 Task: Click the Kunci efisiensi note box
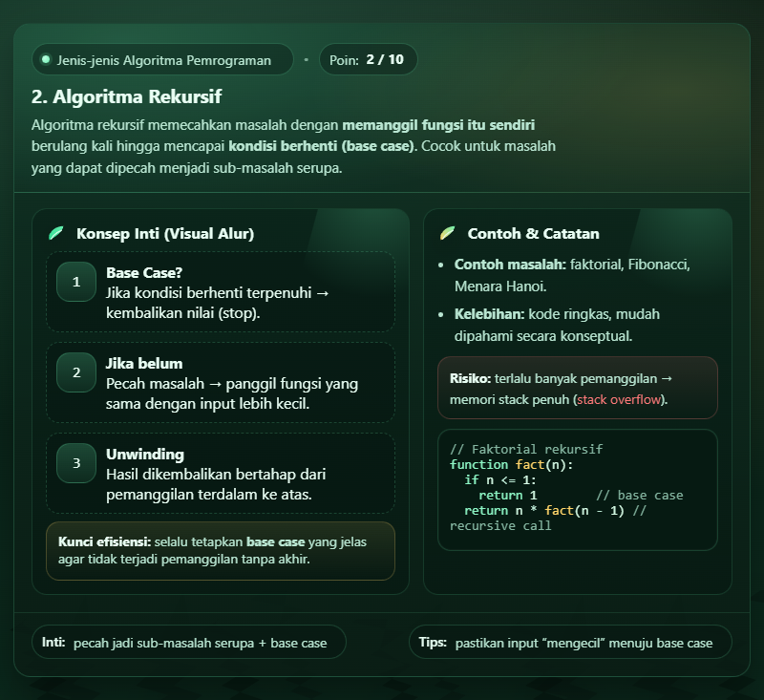(x=221, y=551)
